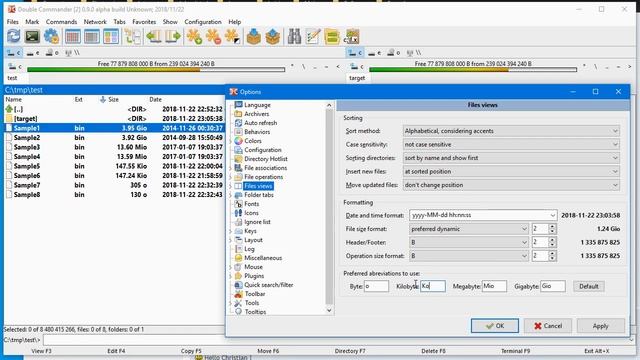The image size is (640, 360).
Task: Switch to the target folder tab
Action: tap(357, 78)
